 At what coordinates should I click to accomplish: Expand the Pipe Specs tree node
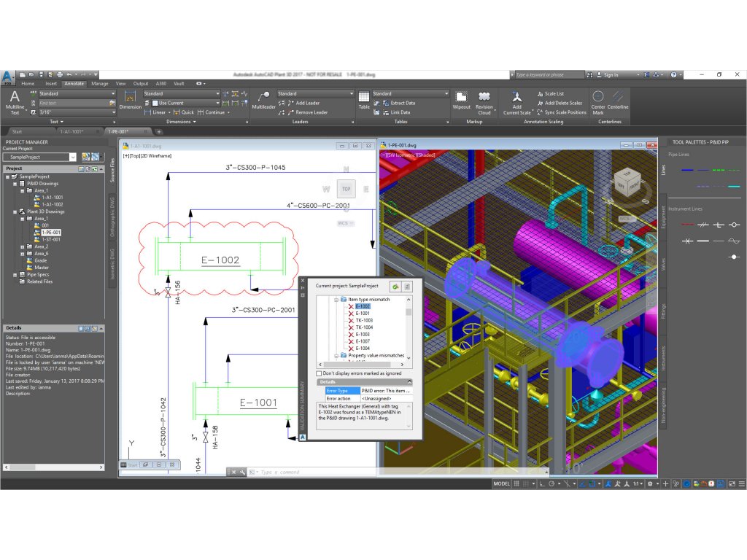(x=15, y=275)
